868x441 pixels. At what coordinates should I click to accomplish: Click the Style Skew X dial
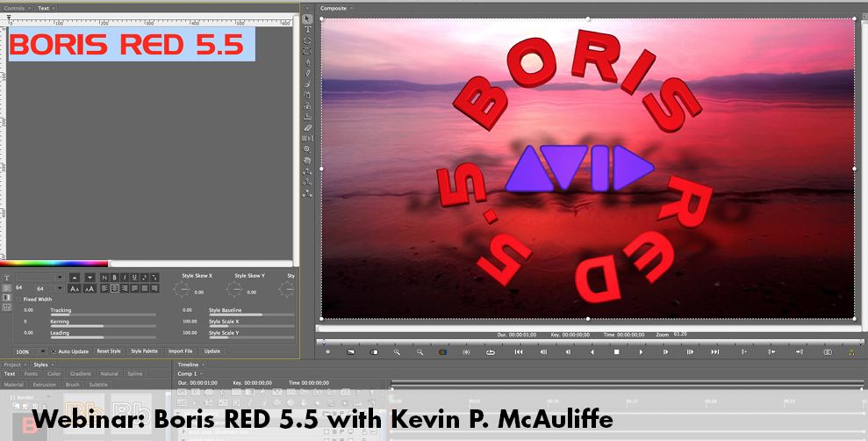pyautogui.click(x=182, y=289)
